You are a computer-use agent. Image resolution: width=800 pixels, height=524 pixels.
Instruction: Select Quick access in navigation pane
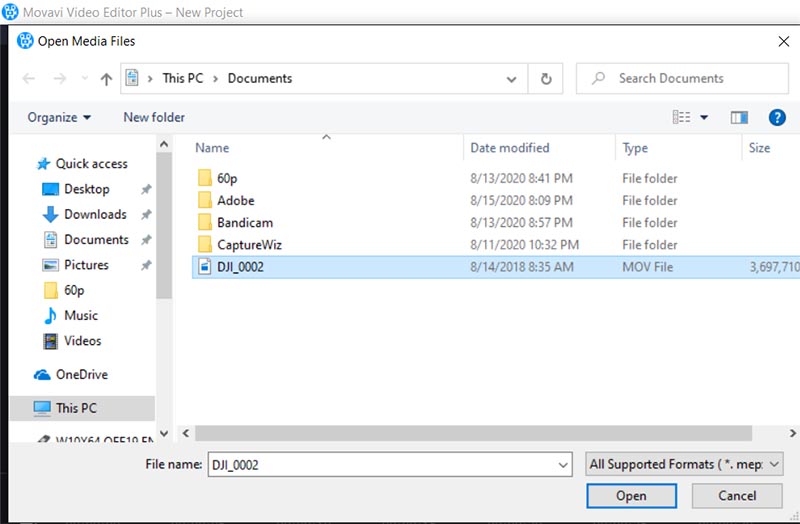82,164
